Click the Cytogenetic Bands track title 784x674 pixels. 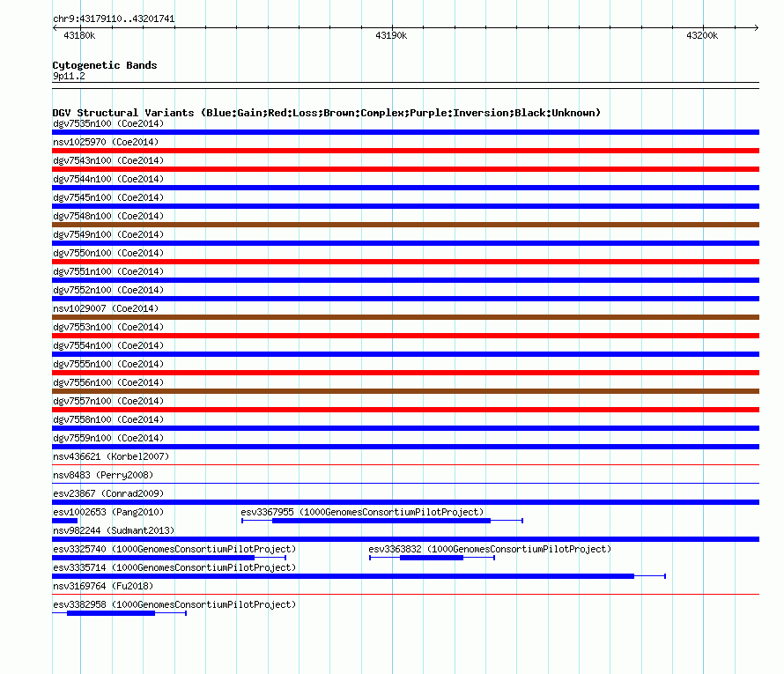coord(105,65)
